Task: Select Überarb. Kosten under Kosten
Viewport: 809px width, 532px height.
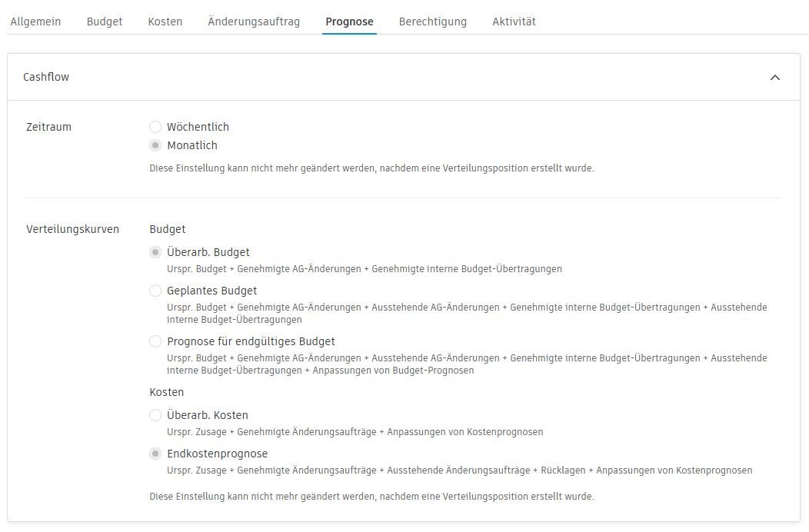Action: coord(155,414)
